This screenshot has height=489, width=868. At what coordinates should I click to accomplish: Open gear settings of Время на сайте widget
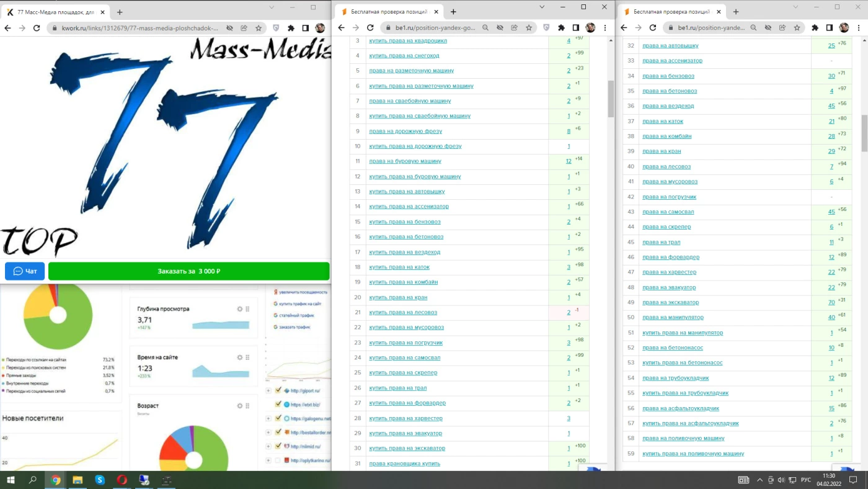tap(240, 357)
